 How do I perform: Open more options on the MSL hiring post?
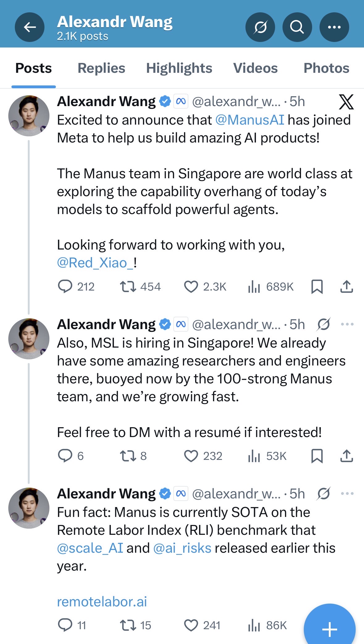[347, 324]
